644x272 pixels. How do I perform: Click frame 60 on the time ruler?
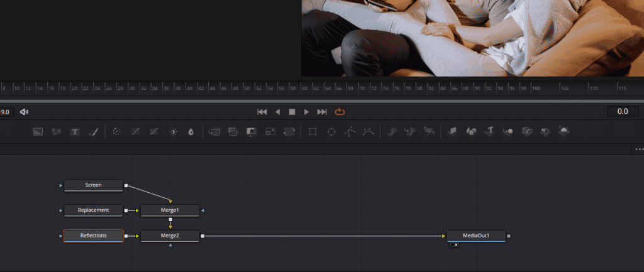click(304, 88)
